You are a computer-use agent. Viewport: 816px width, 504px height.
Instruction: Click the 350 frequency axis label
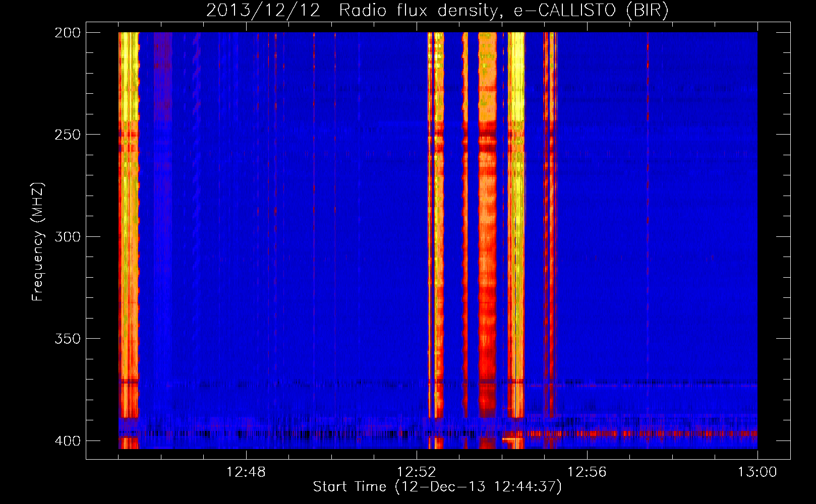pos(68,338)
